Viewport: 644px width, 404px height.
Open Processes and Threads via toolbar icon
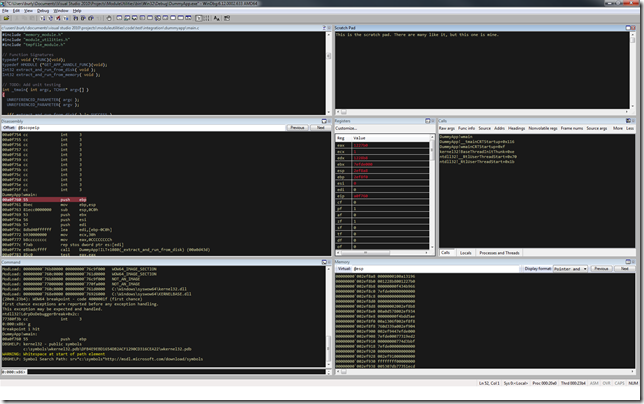tap(180, 18)
